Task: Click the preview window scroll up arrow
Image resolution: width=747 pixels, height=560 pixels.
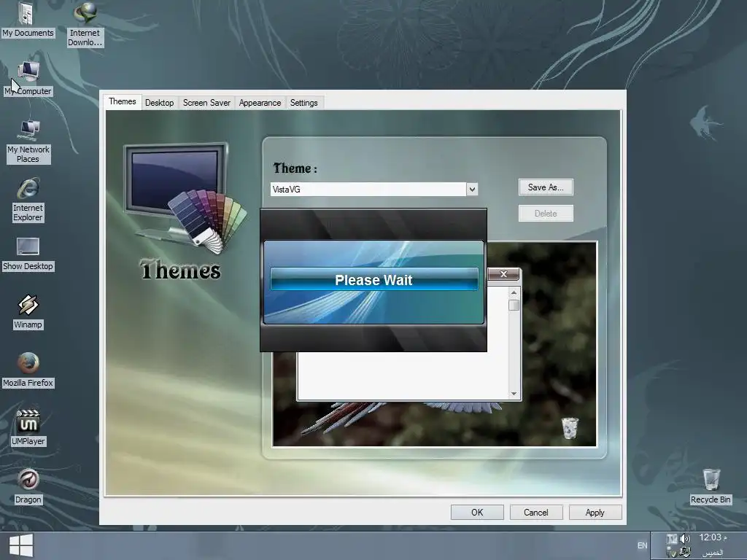Action: click(514, 292)
